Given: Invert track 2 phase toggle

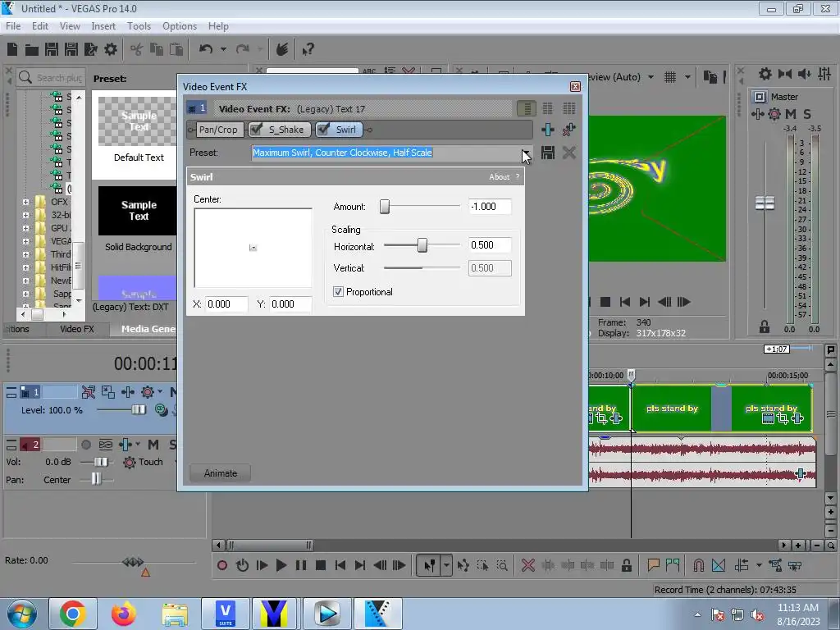Looking at the screenshot, I should 106,445.
